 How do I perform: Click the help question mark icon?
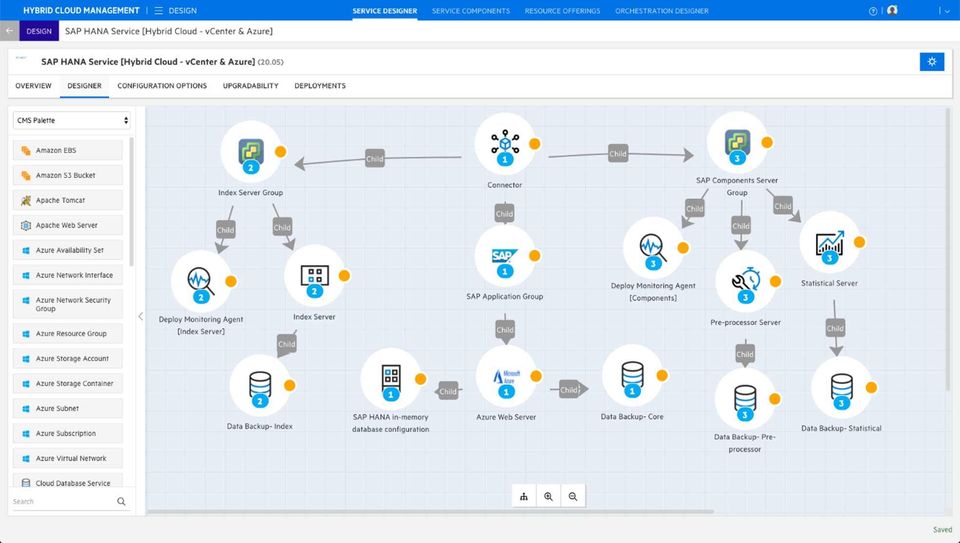(x=873, y=11)
